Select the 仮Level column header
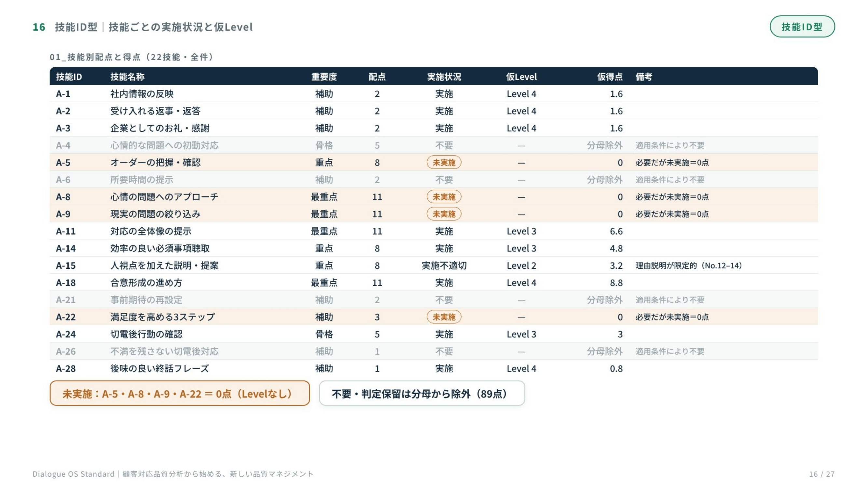868x488 pixels. pyautogui.click(x=521, y=77)
